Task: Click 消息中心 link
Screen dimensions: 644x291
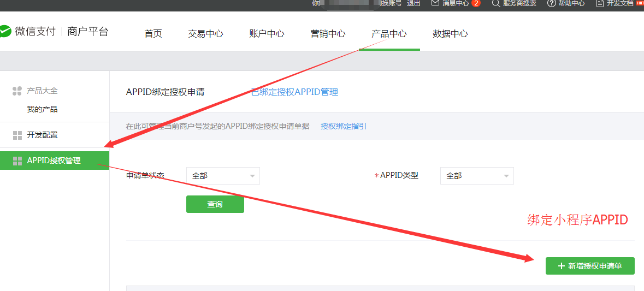Action: (456, 3)
